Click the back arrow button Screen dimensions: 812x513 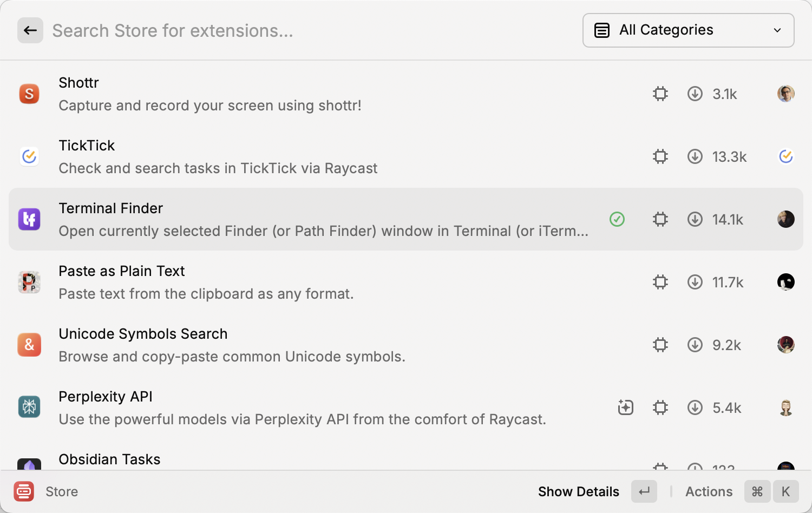pos(30,30)
